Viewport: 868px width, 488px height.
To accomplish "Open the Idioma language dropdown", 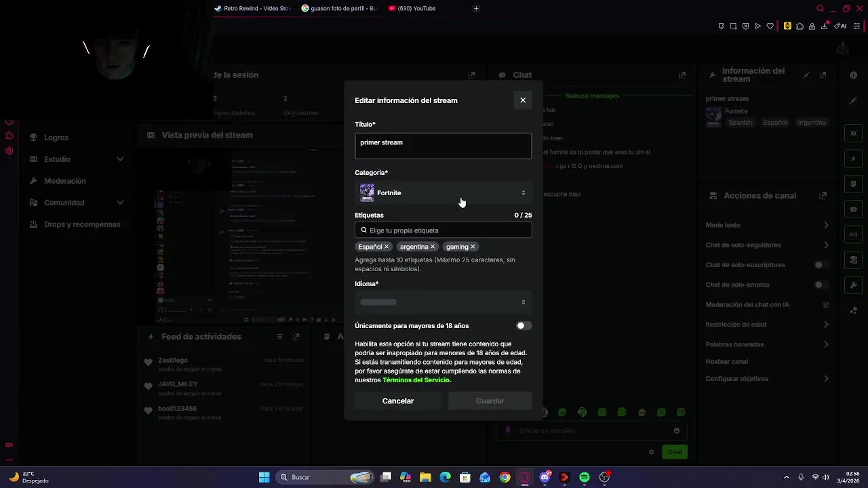I will pyautogui.click(x=443, y=302).
